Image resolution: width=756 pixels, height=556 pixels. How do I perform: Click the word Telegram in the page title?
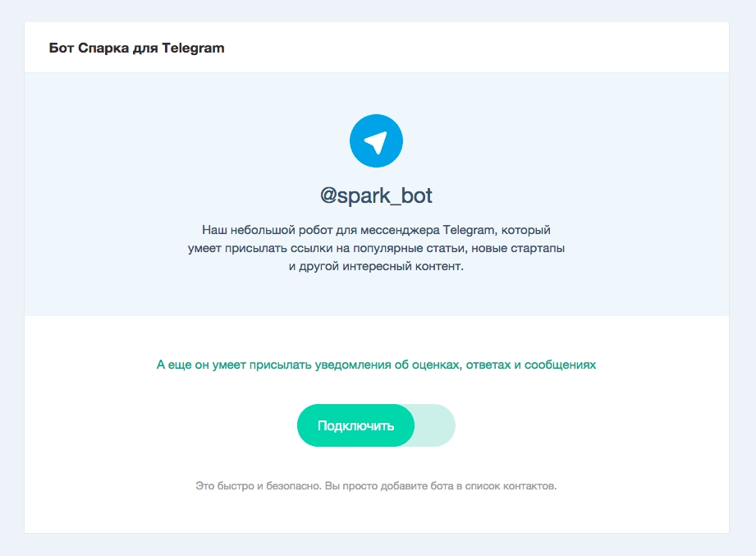[x=193, y=48]
